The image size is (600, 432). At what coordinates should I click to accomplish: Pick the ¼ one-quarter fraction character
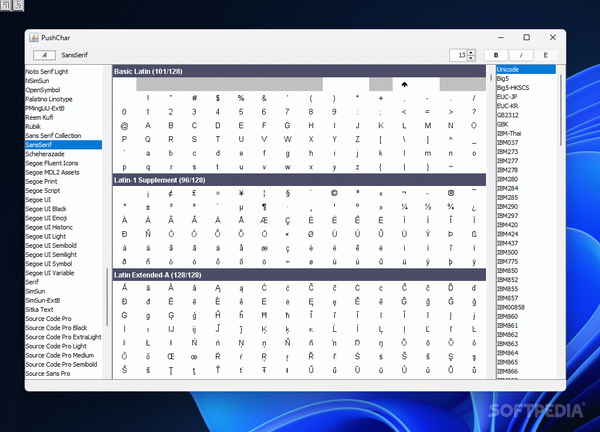point(404,207)
